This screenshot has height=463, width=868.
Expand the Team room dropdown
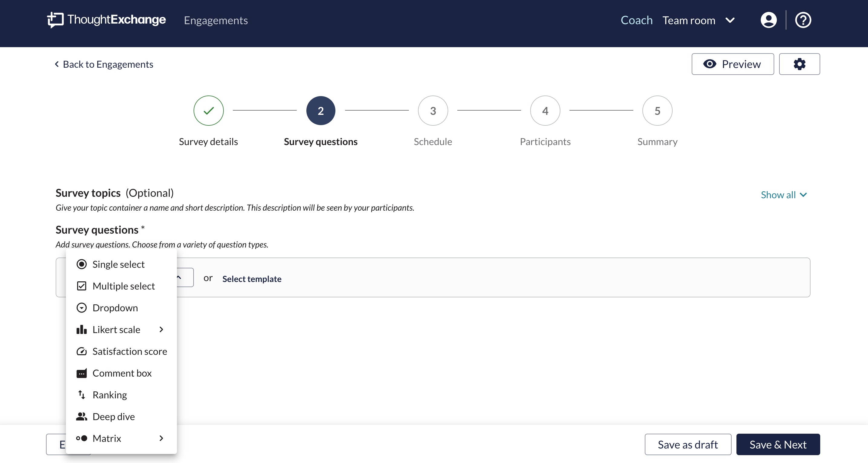point(730,20)
